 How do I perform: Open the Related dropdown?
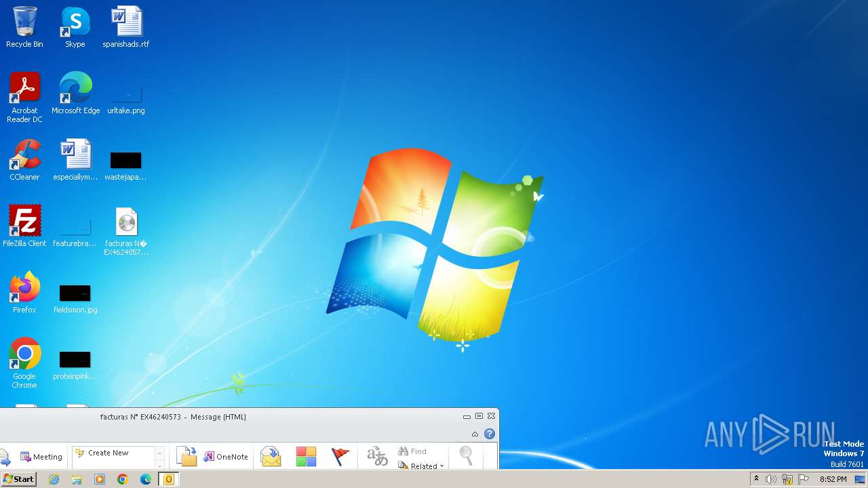(421, 466)
